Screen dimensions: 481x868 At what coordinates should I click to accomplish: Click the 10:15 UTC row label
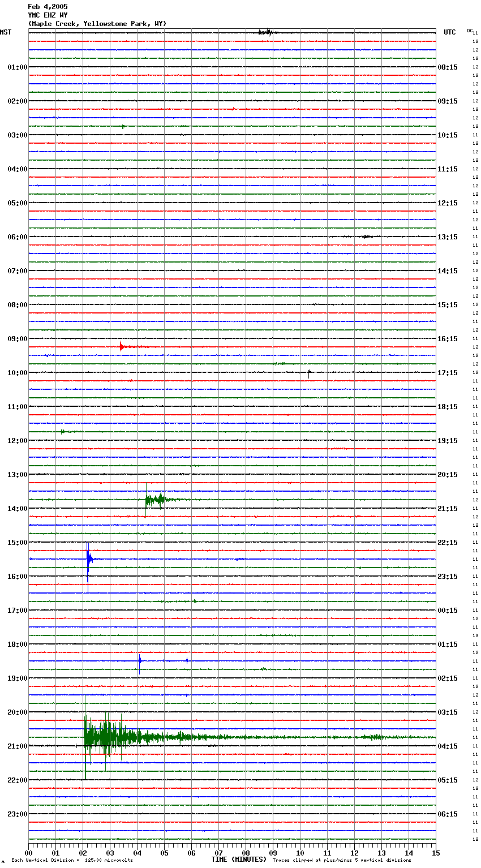448,135
